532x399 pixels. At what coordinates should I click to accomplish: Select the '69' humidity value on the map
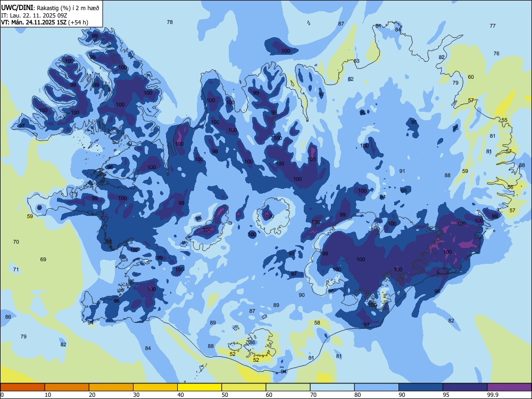pyautogui.click(x=43, y=260)
